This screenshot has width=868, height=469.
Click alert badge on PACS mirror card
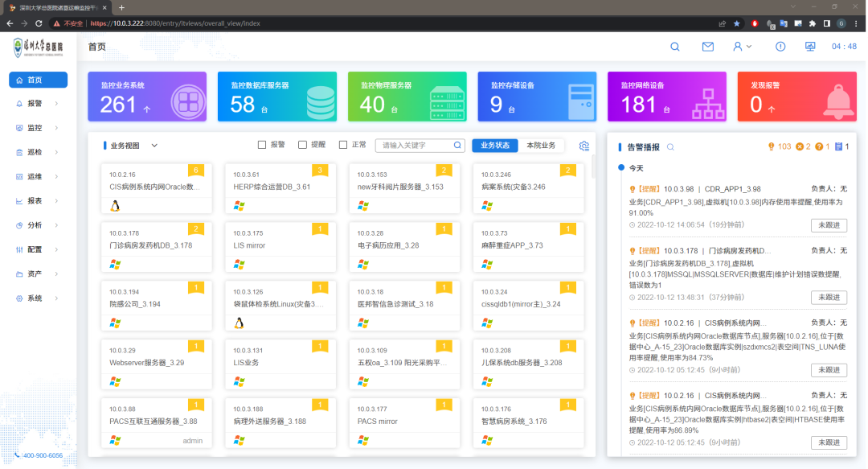(444, 405)
